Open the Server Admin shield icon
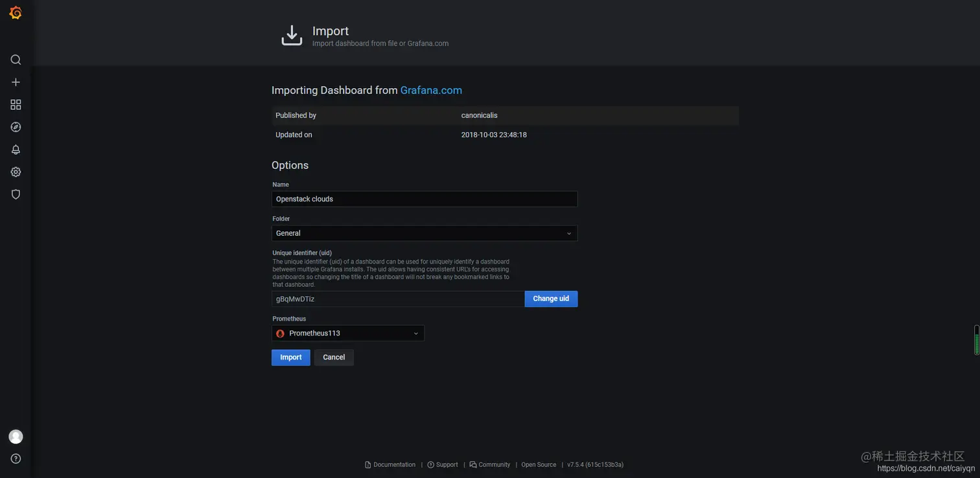The height and width of the screenshot is (478, 980). (x=16, y=194)
